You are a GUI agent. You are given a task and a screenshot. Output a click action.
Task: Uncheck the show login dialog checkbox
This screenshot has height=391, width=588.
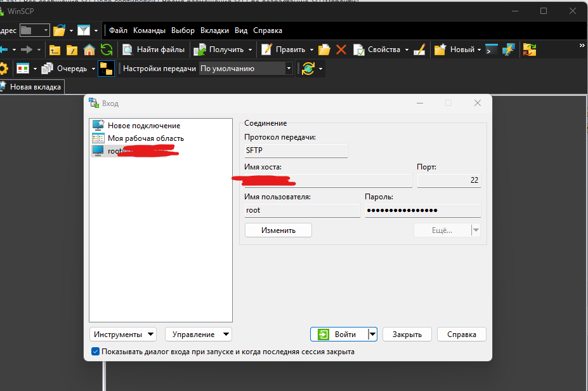tap(95, 352)
